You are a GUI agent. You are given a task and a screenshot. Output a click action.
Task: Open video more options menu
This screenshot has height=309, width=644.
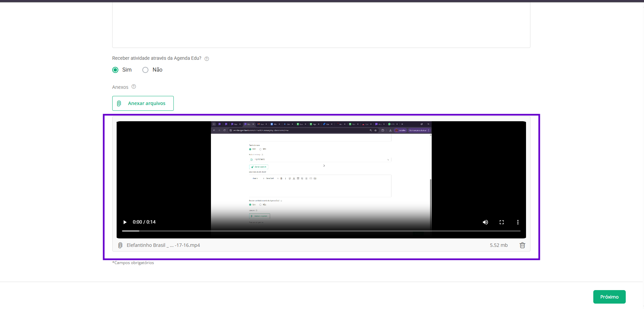click(x=518, y=222)
